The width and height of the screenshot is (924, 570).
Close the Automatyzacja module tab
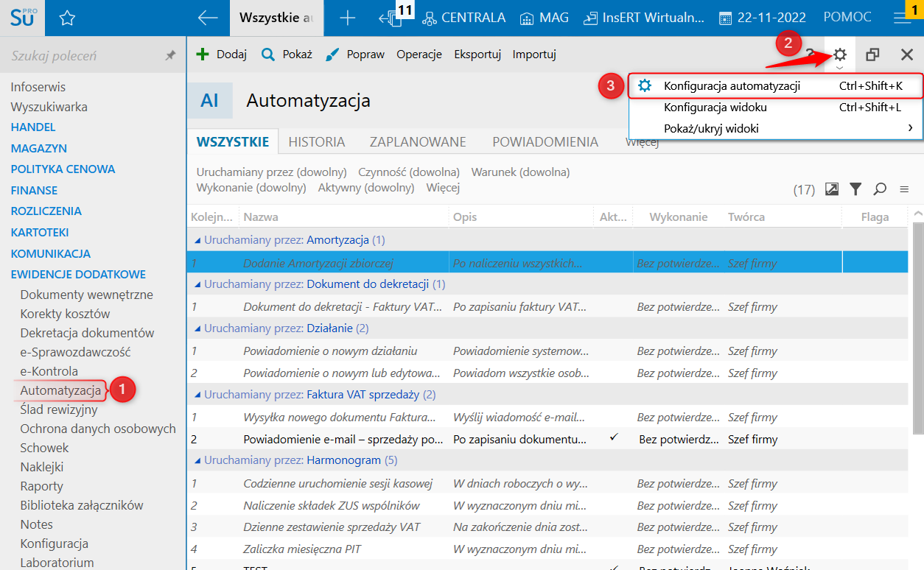tap(907, 54)
